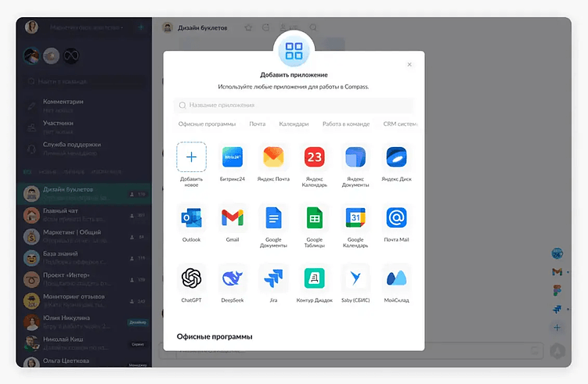The image size is (588, 384).
Task: Open the Комментарии section in sidebar
Action: [x=85, y=106]
